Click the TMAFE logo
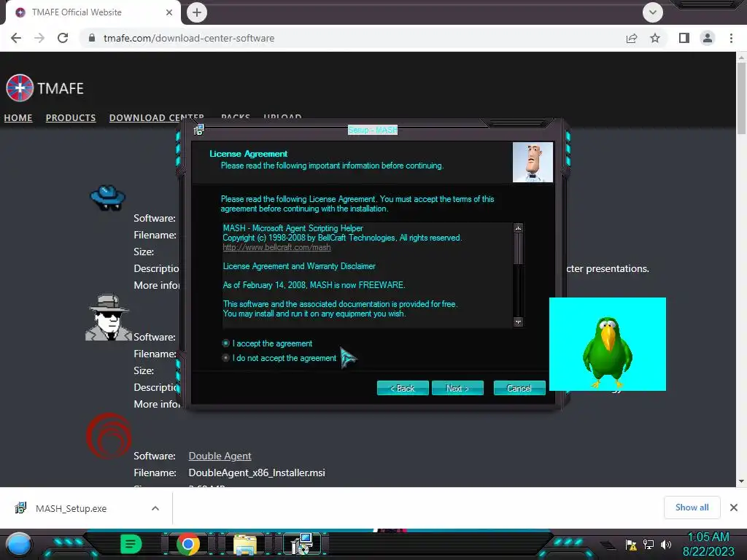Image resolution: width=747 pixels, height=560 pixels. point(44,88)
